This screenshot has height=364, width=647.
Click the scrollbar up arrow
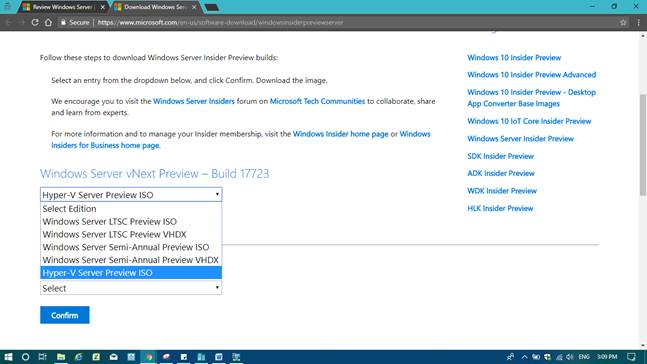(x=643, y=36)
